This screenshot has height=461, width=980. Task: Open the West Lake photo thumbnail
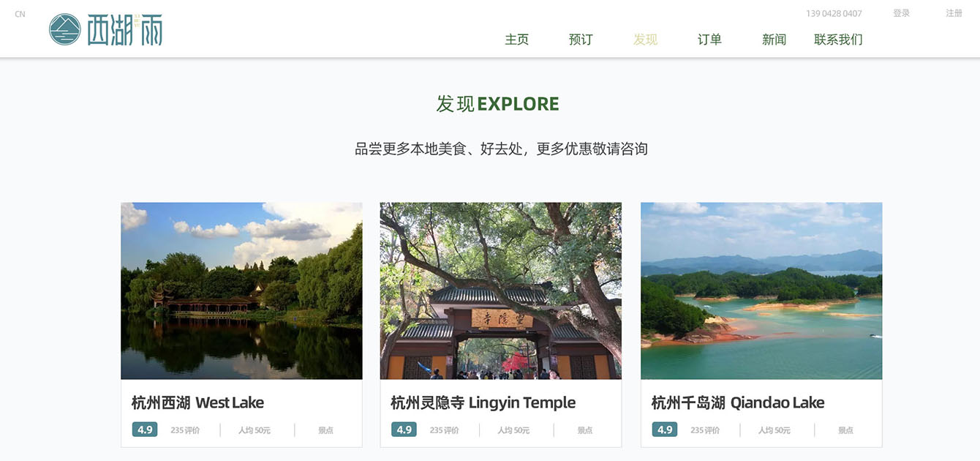pos(241,291)
